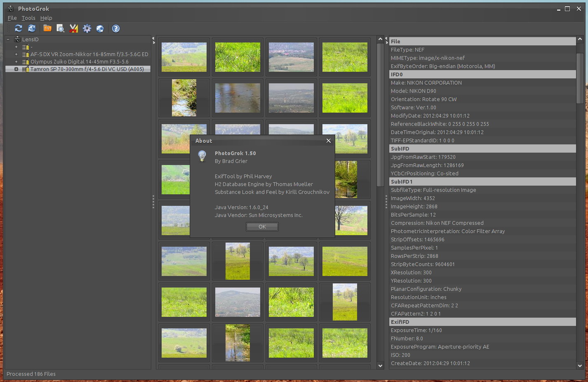Click the PhotoGrok app icon in the title bar
The image size is (588, 382).
click(x=10, y=8)
